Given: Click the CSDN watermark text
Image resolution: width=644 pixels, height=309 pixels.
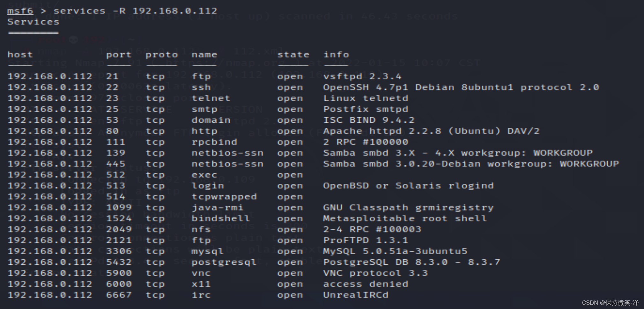Looking at the screenshot, I should (x=610, y=303).
